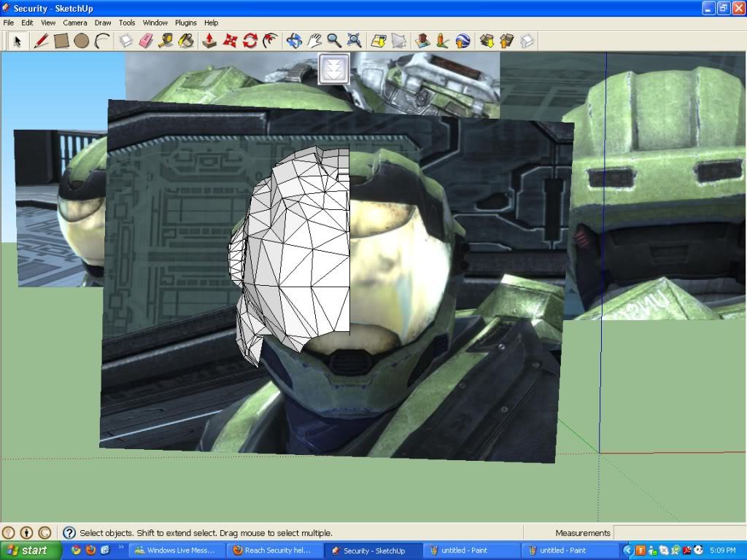
Task: Expand the quick launch overflow chevron
Action: [x=121, y=547]
